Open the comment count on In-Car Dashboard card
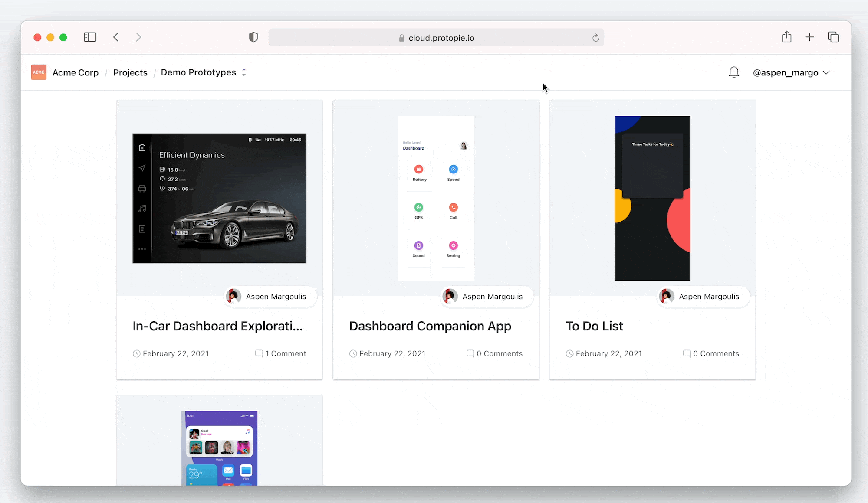The height and width of the screenshot is (503, 868). 281,353
